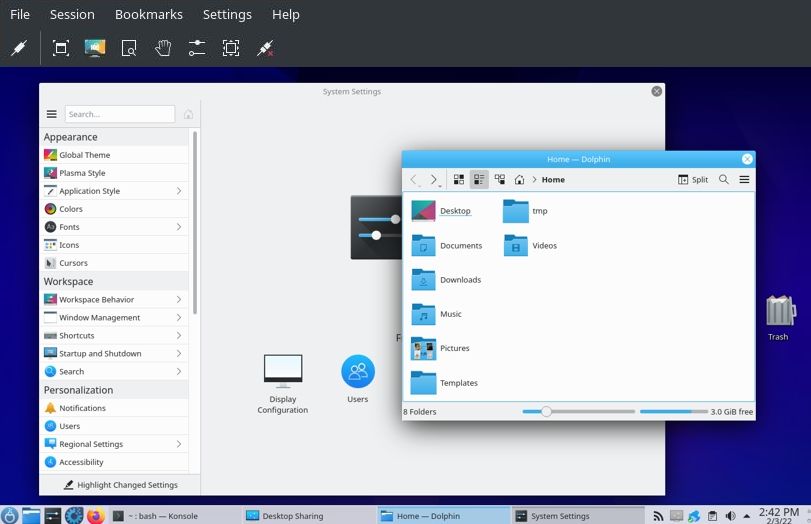Screen dimensions: 811x524
Task: Open Dolphin's hamburger menu
Action: pyautogui.click(x=744, y=180)
